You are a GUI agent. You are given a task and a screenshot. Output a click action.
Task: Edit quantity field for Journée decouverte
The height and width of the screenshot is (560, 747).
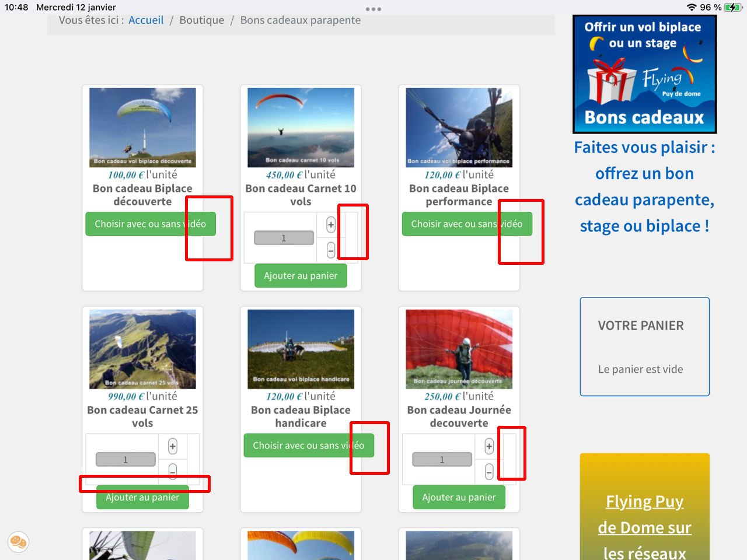coord(442,460)
